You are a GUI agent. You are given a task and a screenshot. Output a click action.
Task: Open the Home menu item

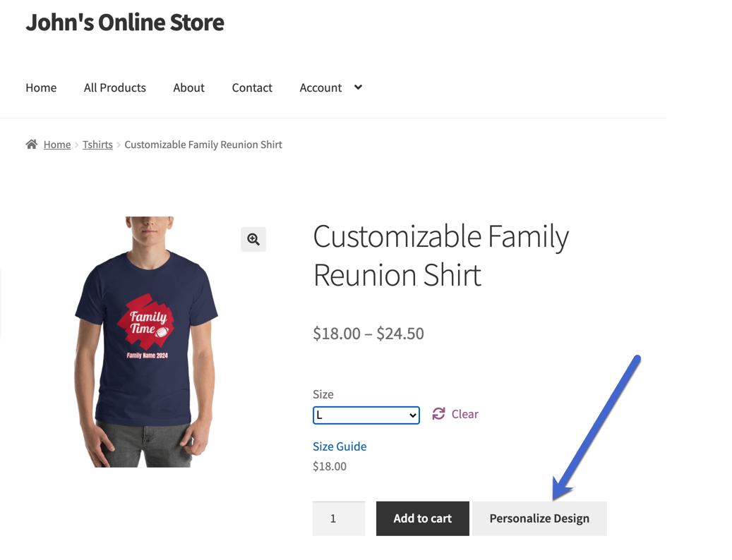pos(40,87)
